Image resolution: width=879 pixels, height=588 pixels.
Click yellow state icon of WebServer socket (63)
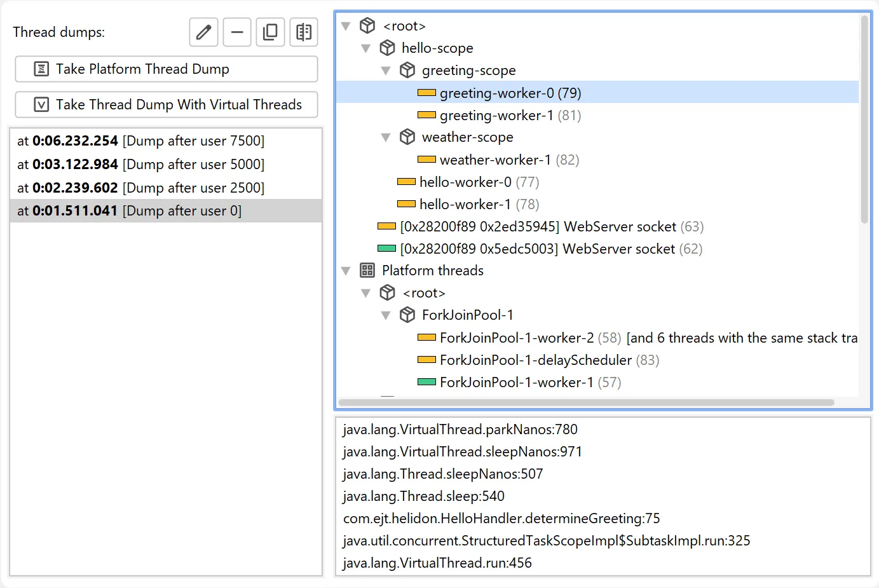click(386, 226)
